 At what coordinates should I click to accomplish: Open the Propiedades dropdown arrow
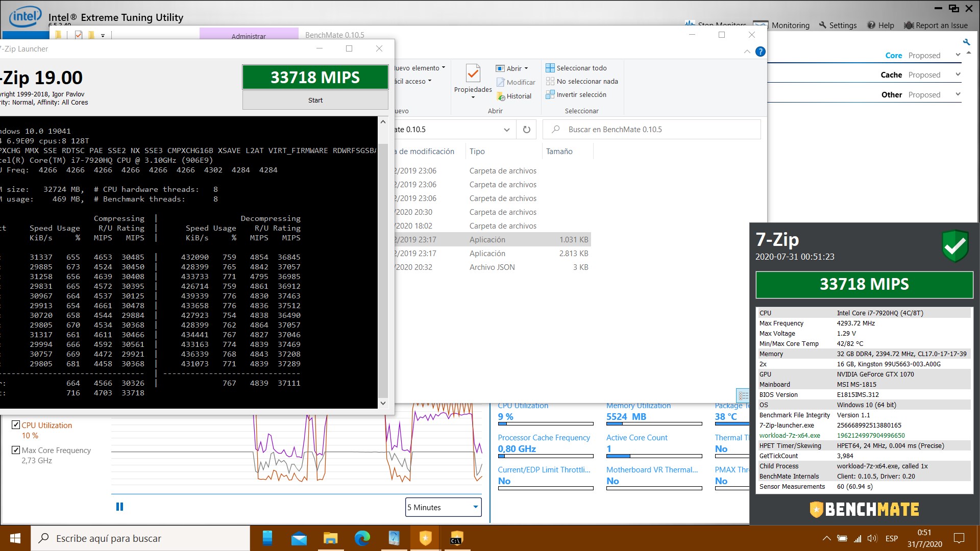click(x=473, y=97)
